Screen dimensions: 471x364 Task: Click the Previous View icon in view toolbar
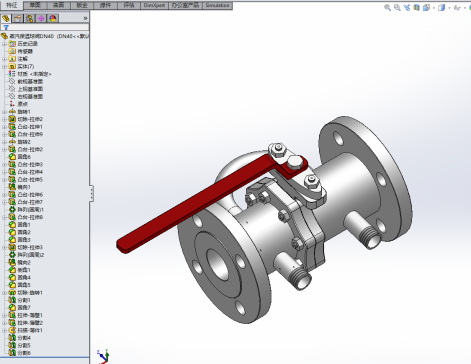pyautogui.click(x=407, y=7)
